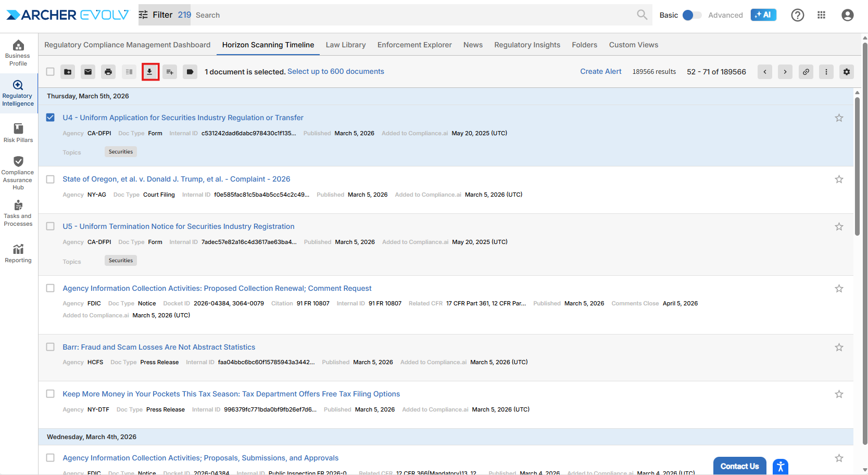Viewport: 868px width, 475px height.
Task: Open the three-dot more options menu
Action: coord(826,72)
